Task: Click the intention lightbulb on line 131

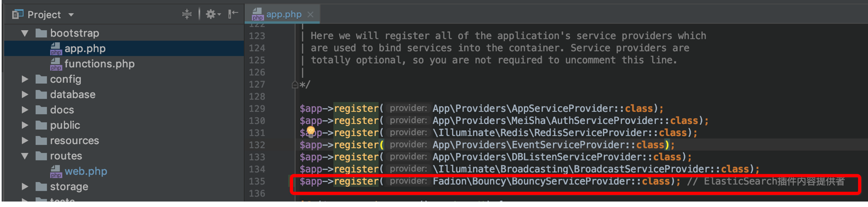Action: point(311,131)
